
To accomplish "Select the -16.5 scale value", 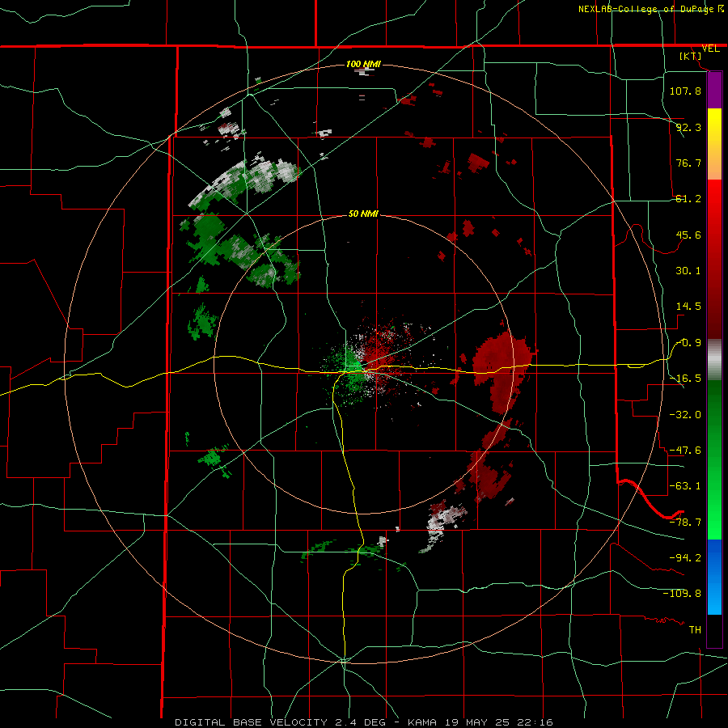I will 685,379.
